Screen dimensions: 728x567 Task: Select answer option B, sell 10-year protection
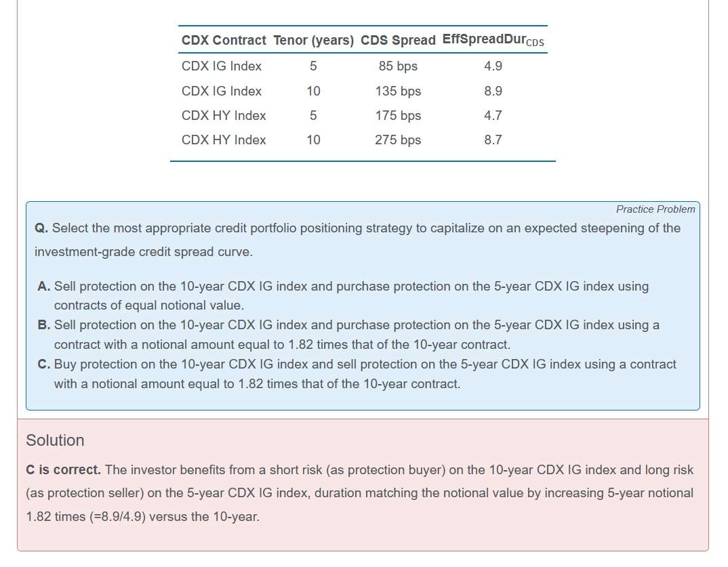[x=348, y=325]
